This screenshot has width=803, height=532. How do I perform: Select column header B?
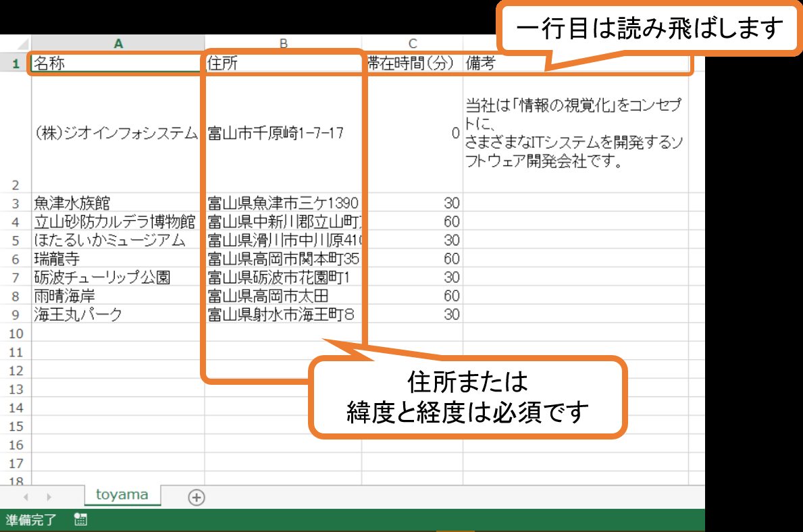(283, 43)
